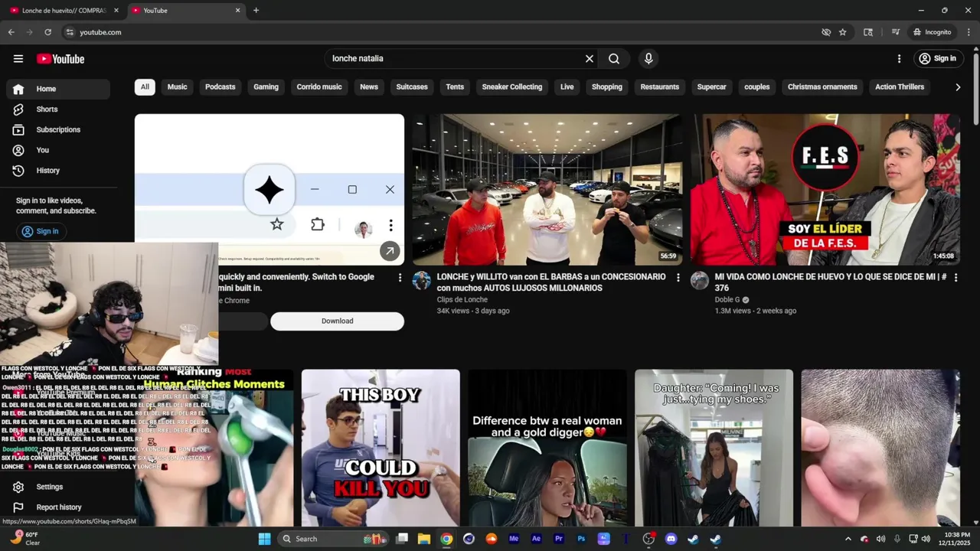Open the You section in the sidebar
The image size is (980, 551).
(58, 150)
